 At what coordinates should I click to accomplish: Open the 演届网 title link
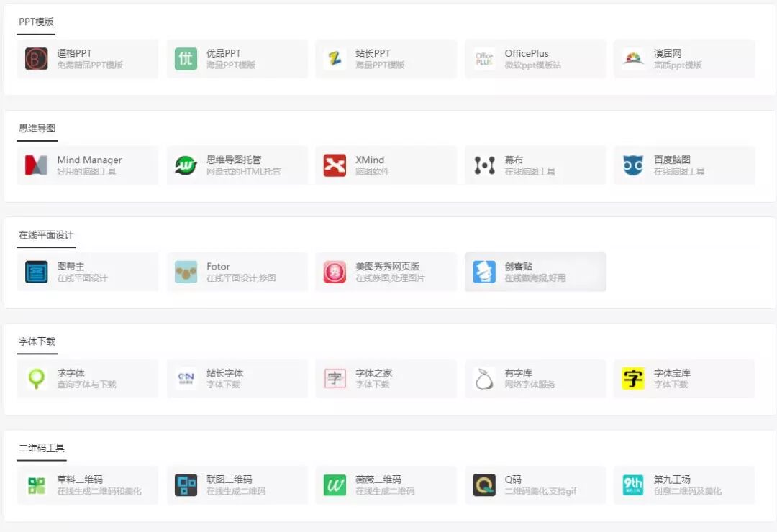668,53
